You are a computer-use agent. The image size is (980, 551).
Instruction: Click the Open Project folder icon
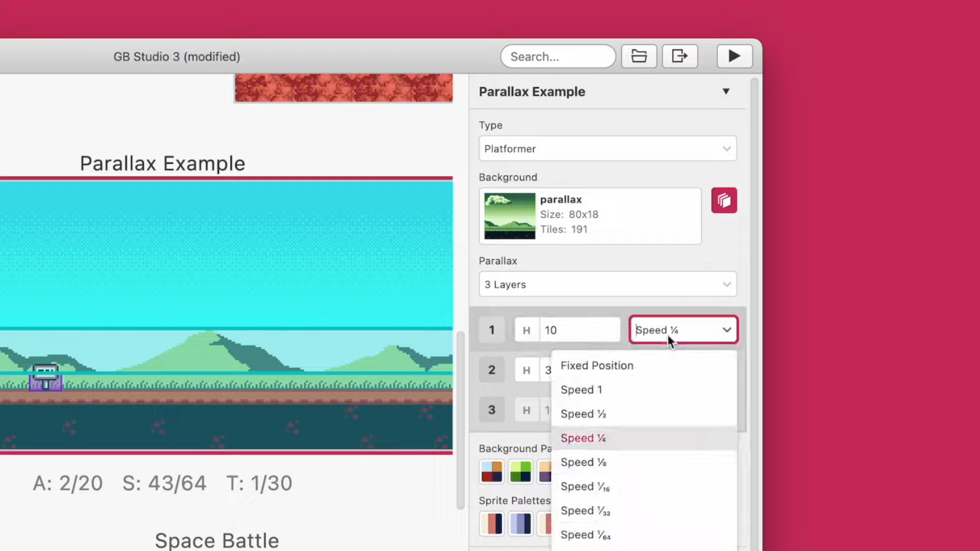coord(639,56)
